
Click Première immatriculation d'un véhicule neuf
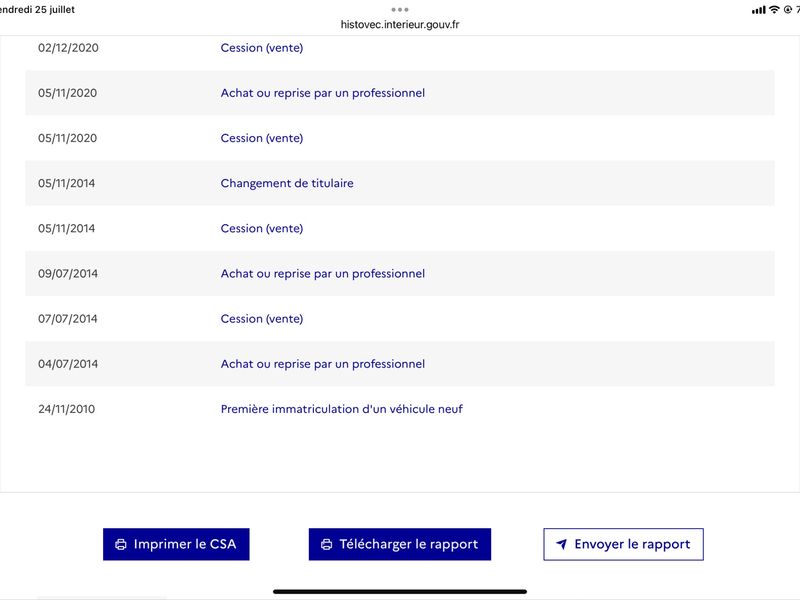(341, 409)
